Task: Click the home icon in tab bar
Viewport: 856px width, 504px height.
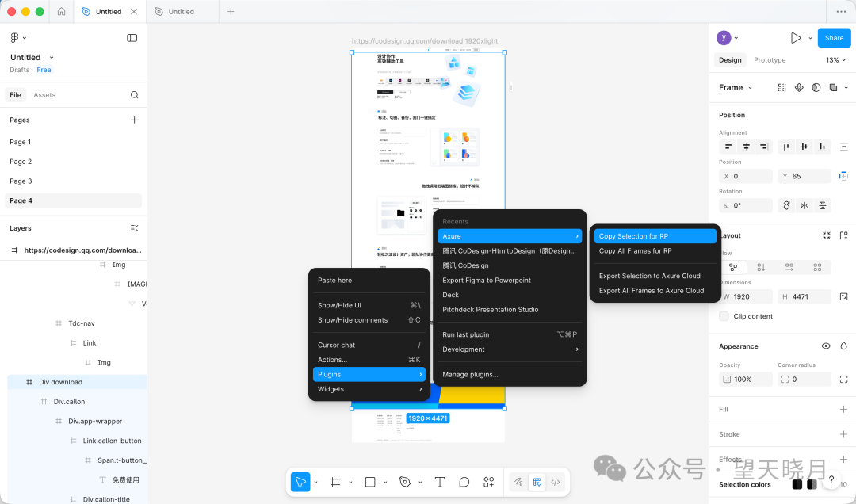Action: pos(61,11)
